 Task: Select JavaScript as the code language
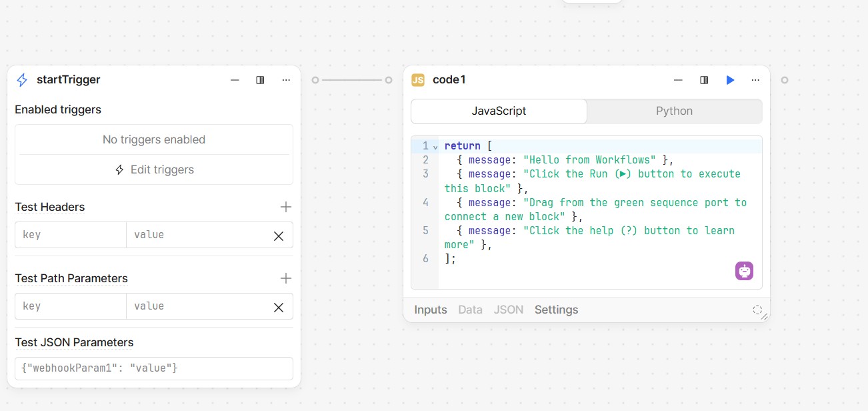499,111
